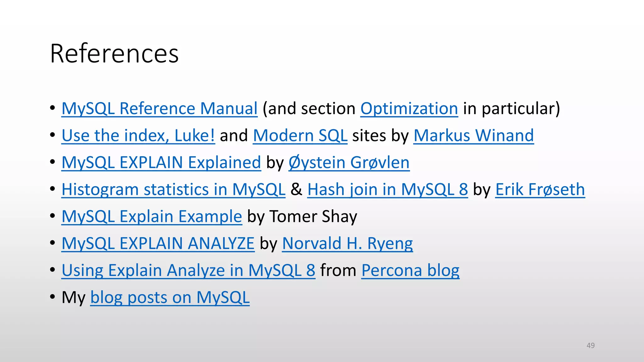Open the Use the index, Luke! link

coord(138,136)
